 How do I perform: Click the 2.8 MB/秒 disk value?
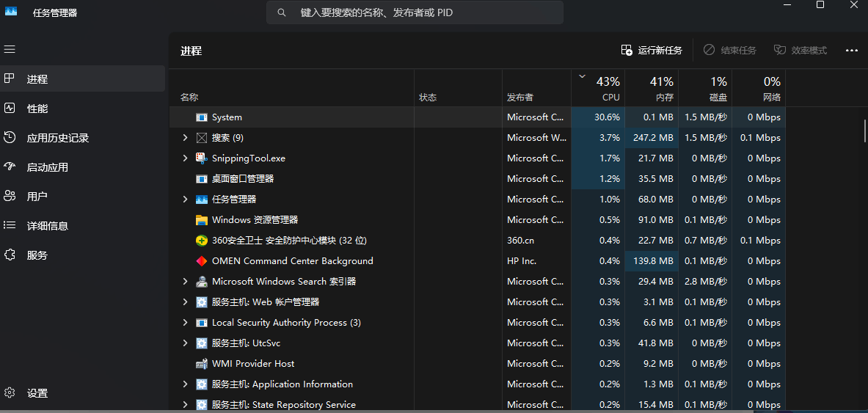(706, 281)
